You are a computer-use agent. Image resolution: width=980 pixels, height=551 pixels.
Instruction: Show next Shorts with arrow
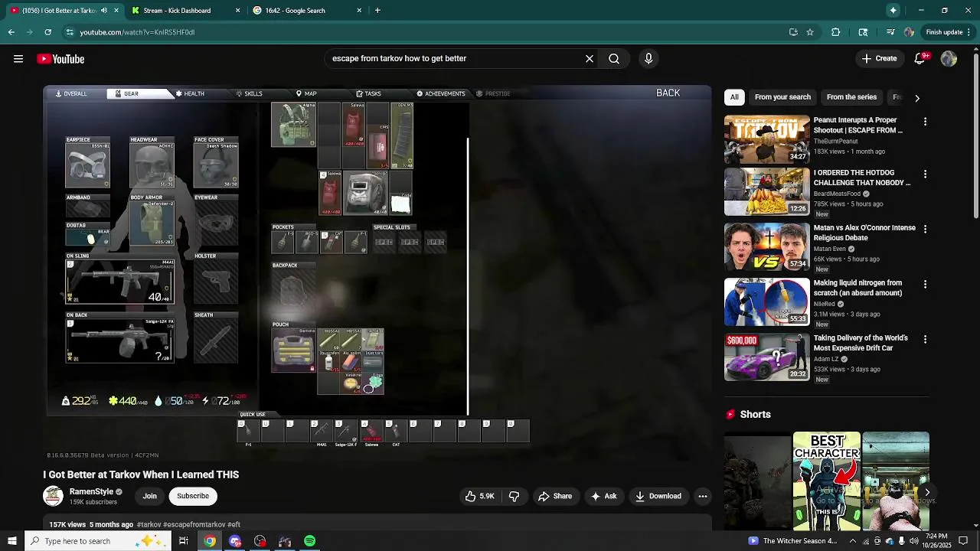tap(927, 493)
